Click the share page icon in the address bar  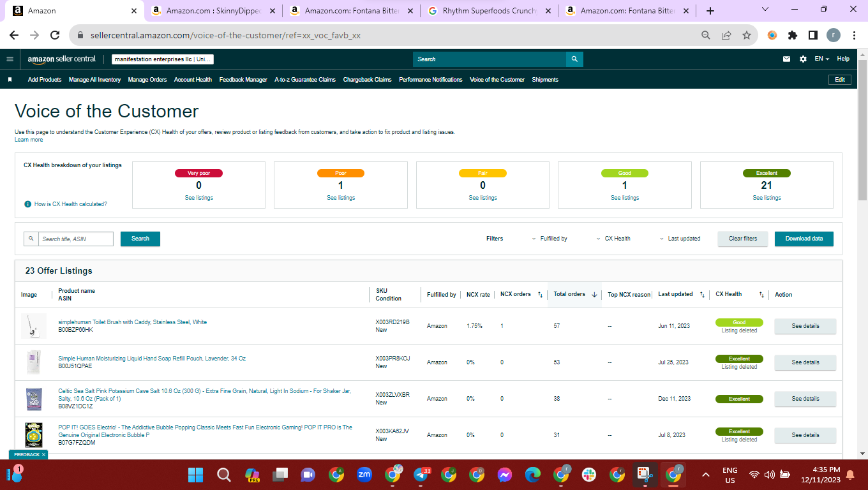726,36
